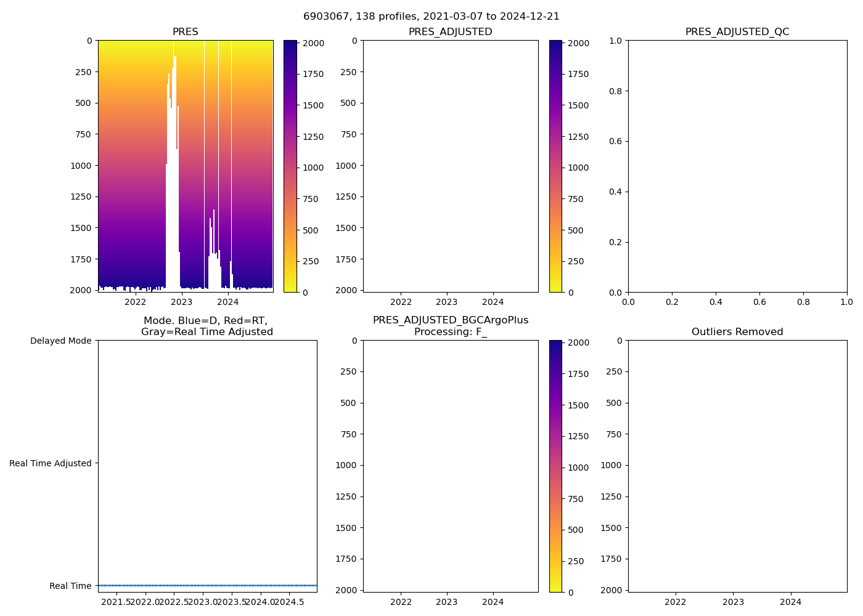Image resolution: width=863 pixels, height=616 pixels.
Task: Click the colorbar beside the PRES heatmap
Action: pyautogui.click(x=290, y=166)
